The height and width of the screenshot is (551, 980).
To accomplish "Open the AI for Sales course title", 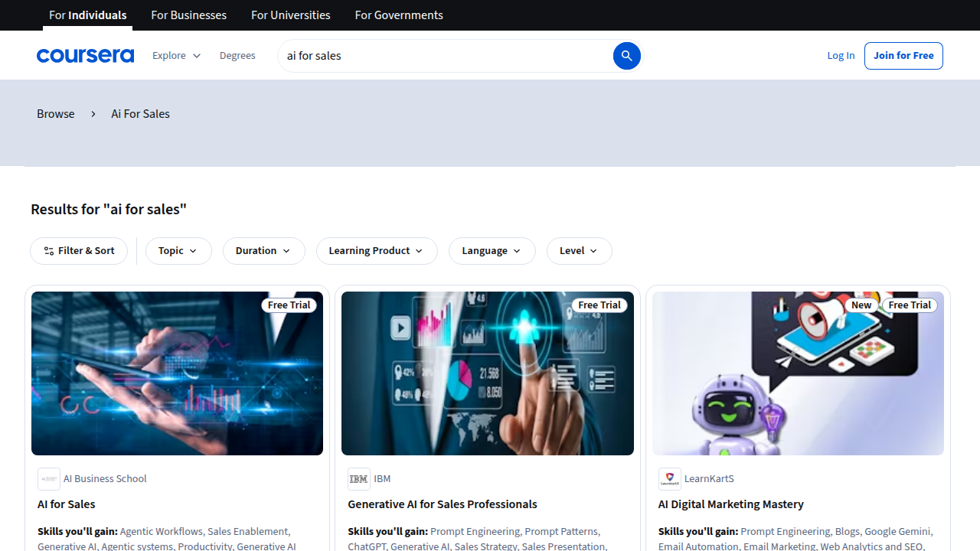I will (x=67, y=504).
